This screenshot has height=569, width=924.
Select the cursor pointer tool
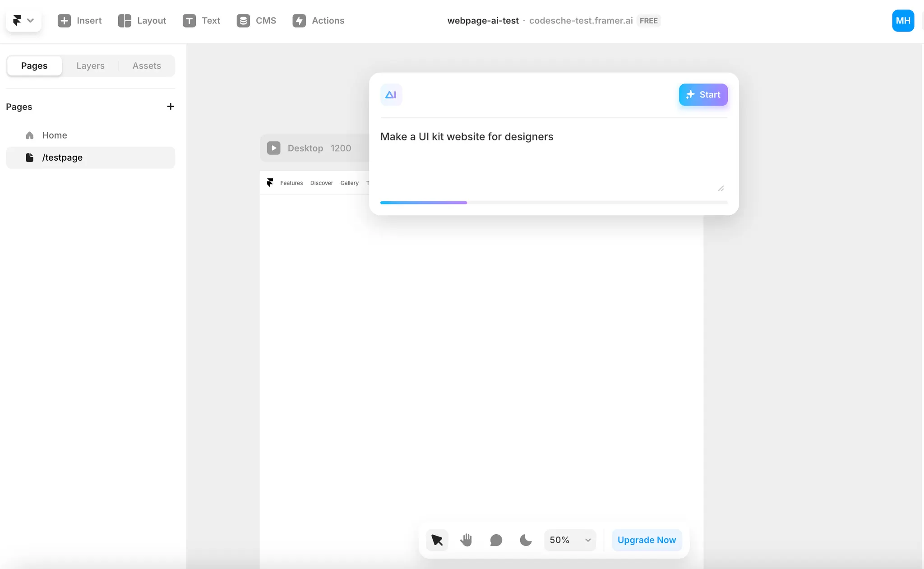coord(437,540)
